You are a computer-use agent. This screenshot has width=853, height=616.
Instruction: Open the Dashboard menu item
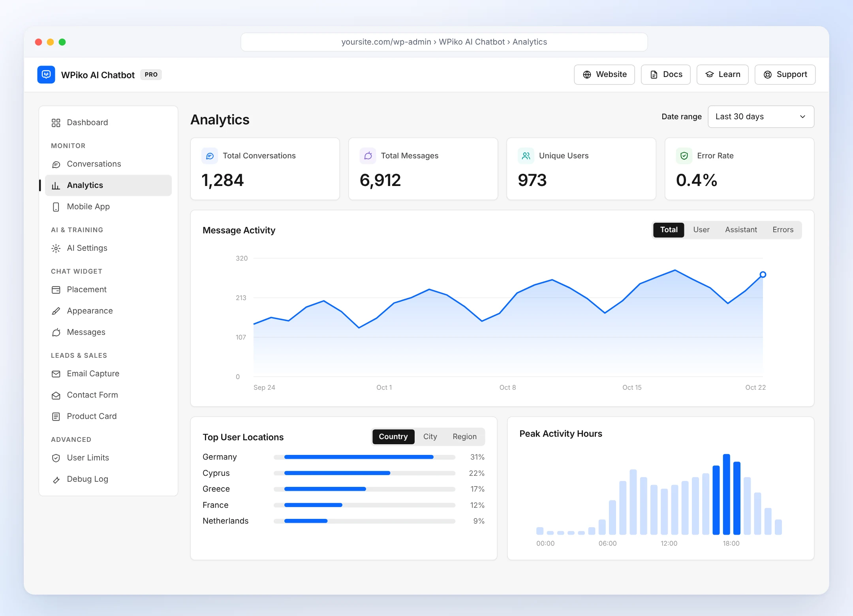tap(108, 123)
